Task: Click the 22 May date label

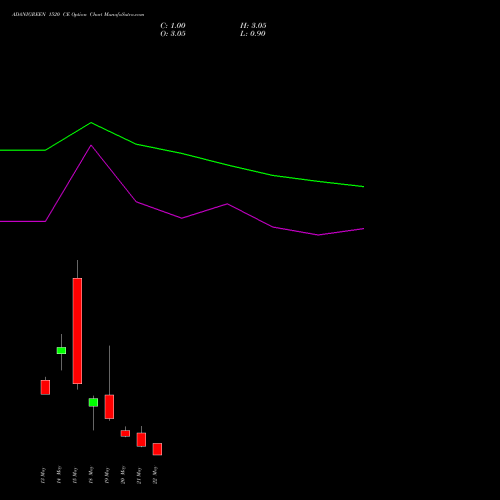Action: tap(155, 475)
